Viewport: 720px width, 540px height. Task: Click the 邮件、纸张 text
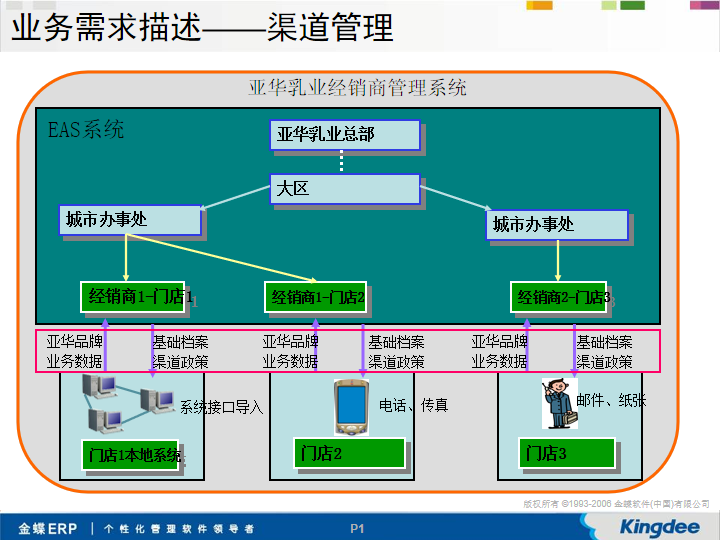[x=611, y=400]
